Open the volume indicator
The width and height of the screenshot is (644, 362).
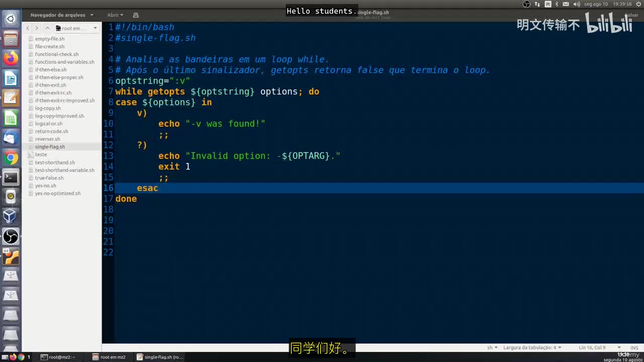coord(577,4)
